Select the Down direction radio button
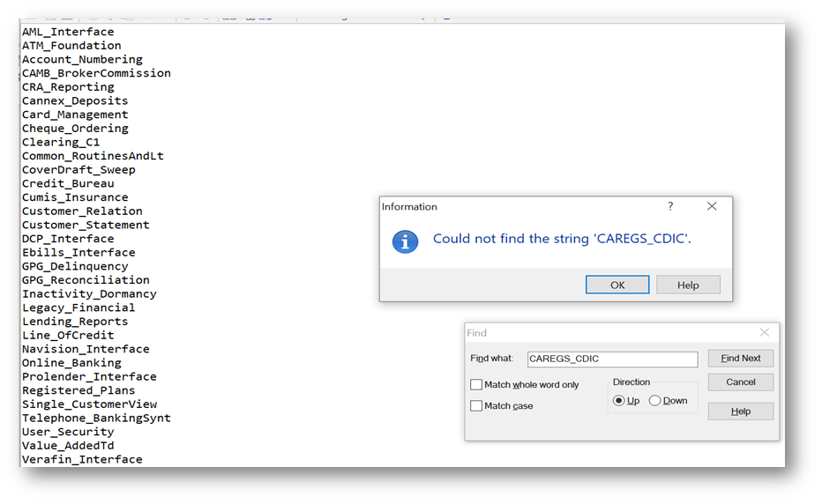Viewport: 822px width, 504px height. tap(654, 401)
